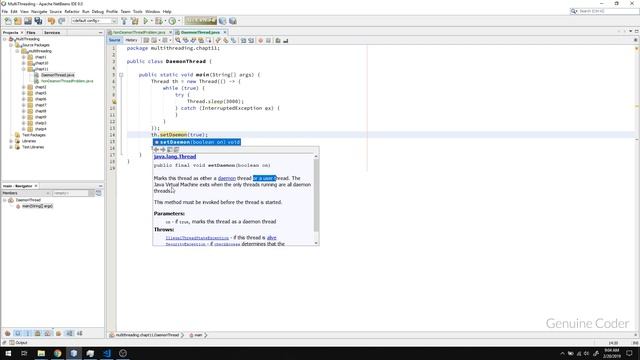Open the default config dropdown
The image size is (640, 360).
coord(94,21)
